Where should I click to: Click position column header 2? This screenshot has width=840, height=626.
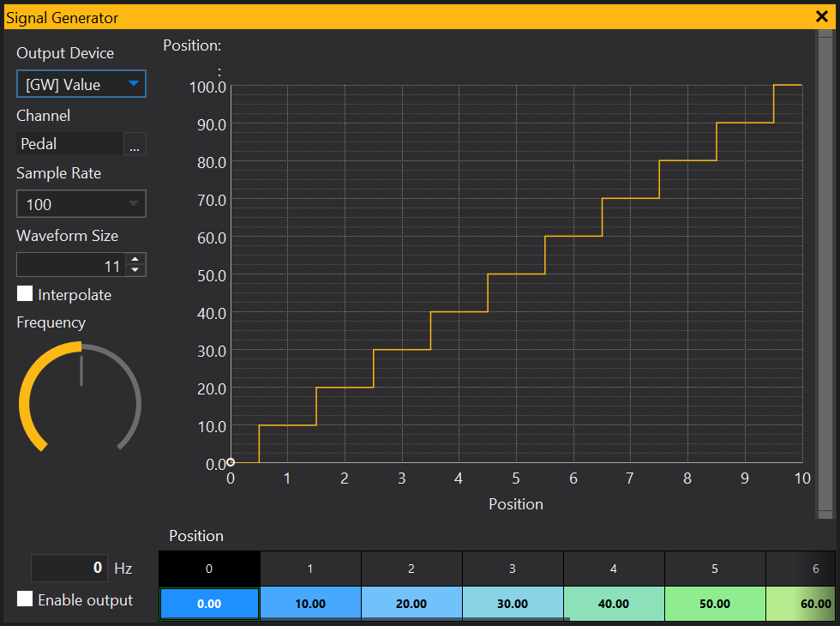(x=411, y=569)
